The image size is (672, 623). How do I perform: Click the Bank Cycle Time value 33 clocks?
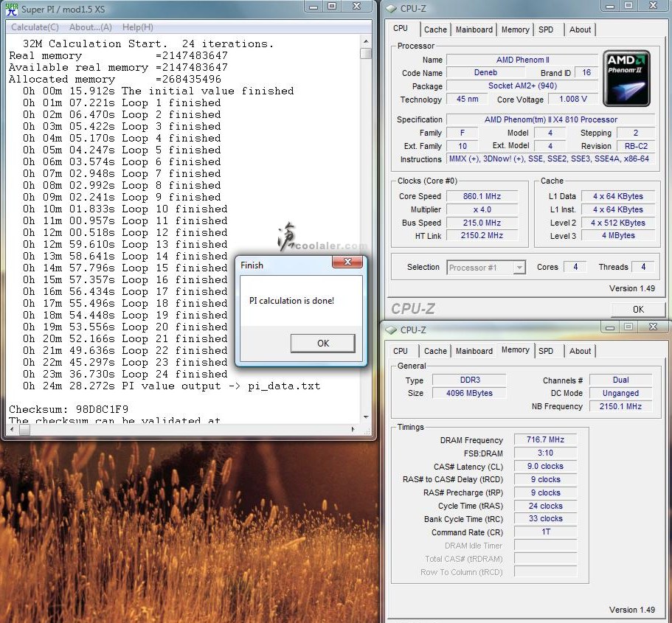point(545,518)
